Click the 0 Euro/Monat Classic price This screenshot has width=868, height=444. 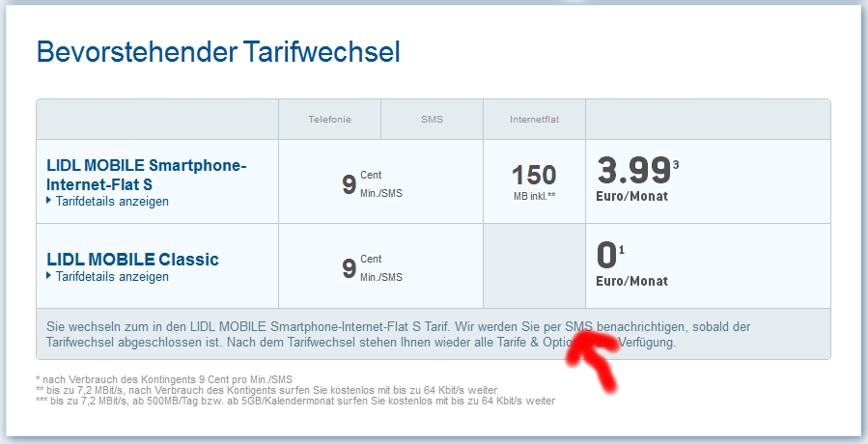click(631, 264)
